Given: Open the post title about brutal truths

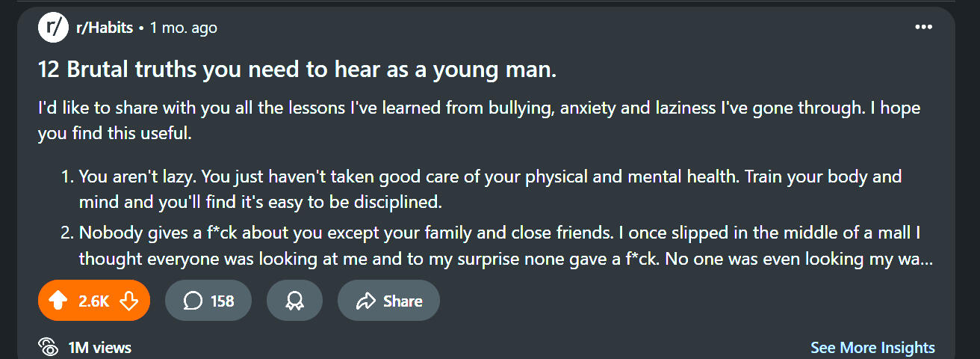Looking at the screenshot, I should click(x=297, y=70).
